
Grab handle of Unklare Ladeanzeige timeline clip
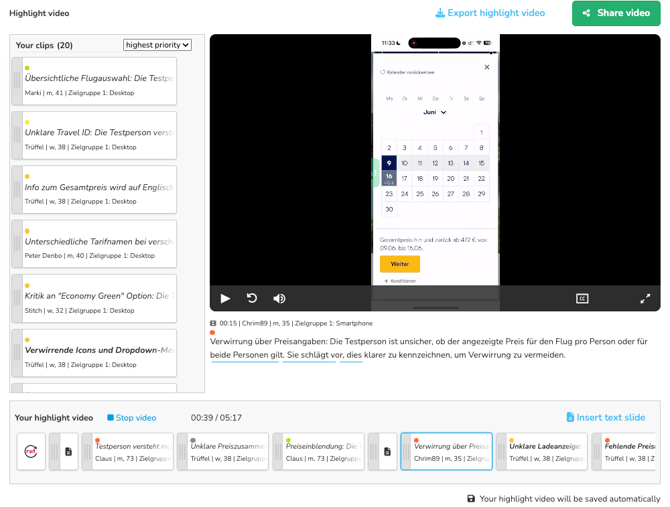[x=501, y=451]
